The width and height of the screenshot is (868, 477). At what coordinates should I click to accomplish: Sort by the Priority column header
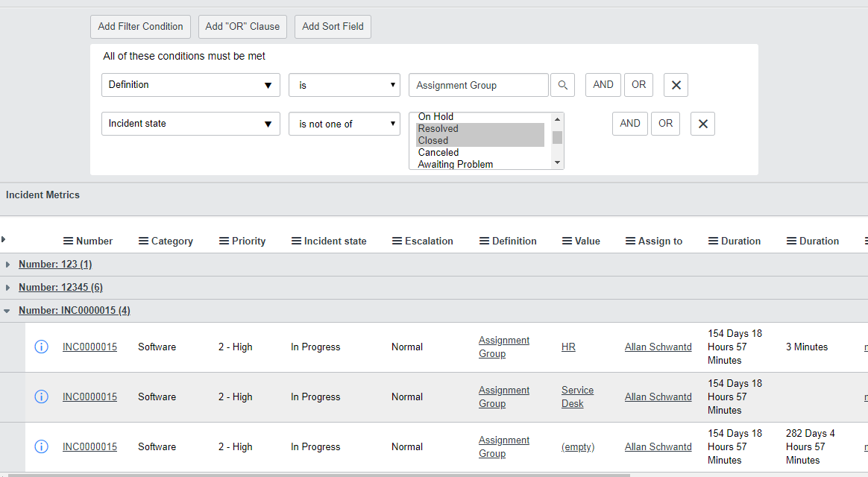coord(248,241)
